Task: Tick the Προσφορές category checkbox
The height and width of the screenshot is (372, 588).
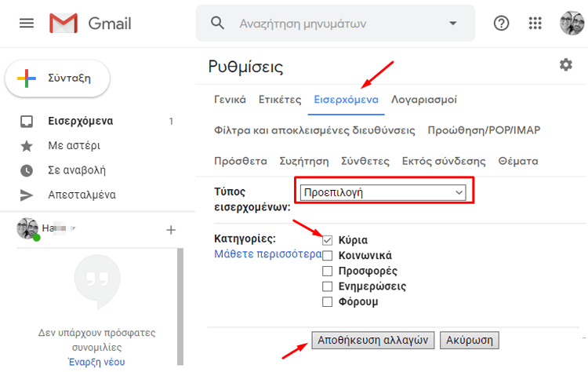Action: pos(328,271)
